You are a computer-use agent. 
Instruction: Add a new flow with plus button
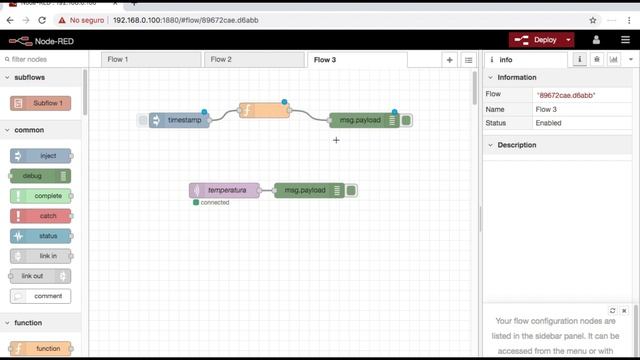point(449,60)
